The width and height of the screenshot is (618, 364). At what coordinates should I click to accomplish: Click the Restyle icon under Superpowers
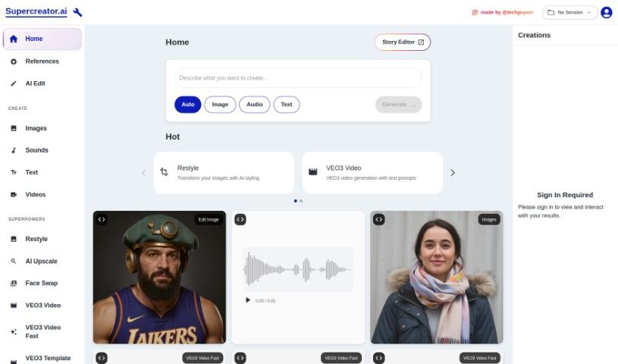[14, 239]
